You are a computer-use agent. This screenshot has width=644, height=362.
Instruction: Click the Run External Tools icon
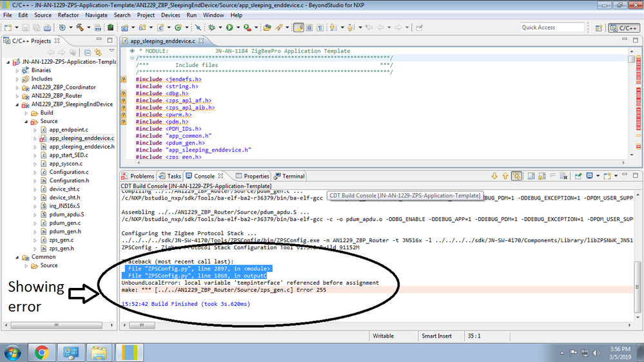247,28
